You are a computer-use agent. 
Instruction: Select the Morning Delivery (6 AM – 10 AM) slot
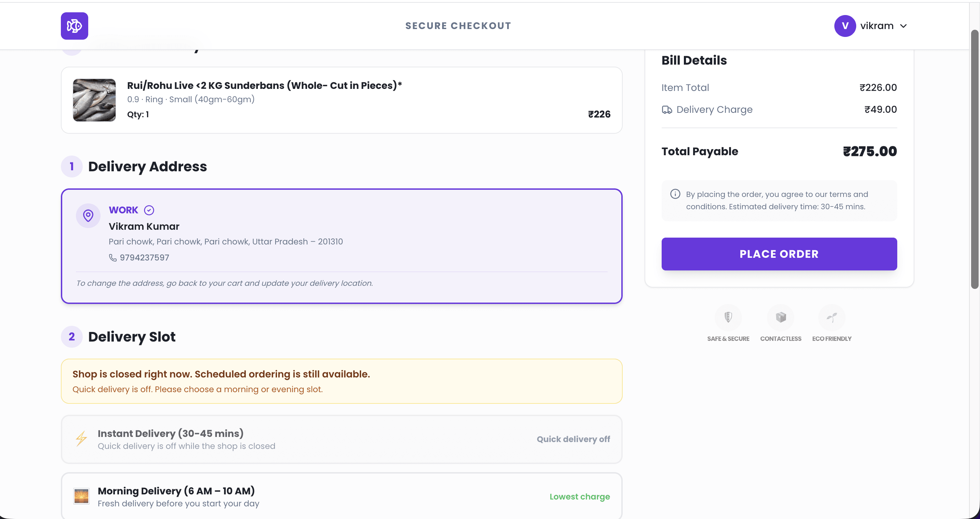coord(342,495)
